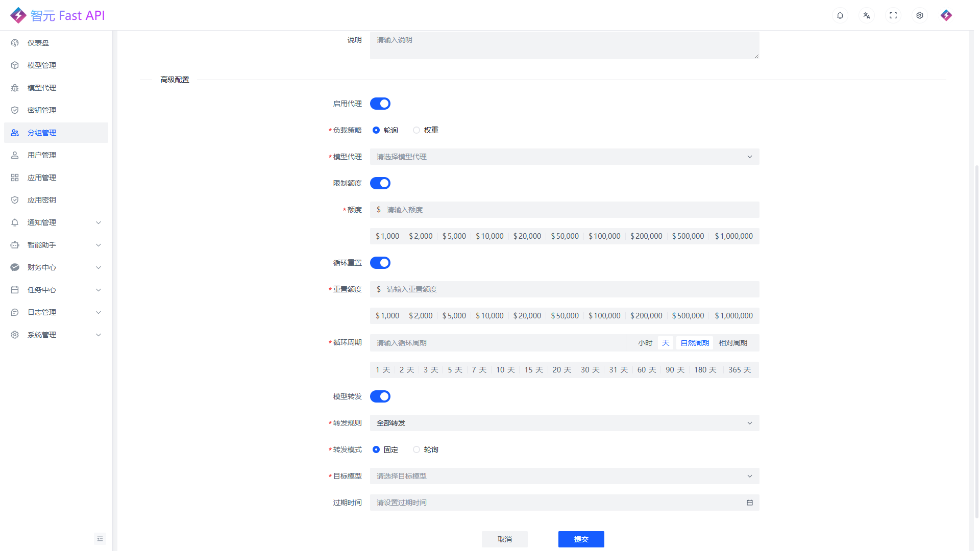Open calendar icon in 过期时间 field

tap(750, 503)
